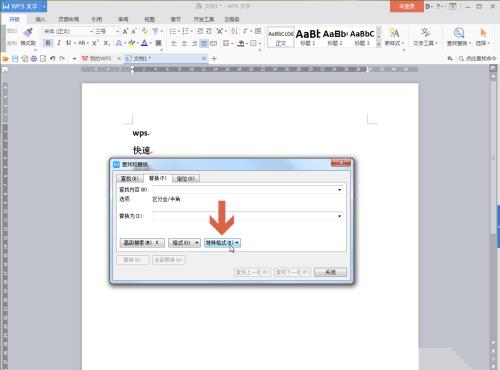This screenshot has width=500, height=370.
Task: Select the Format Painter brush icon
Action: pyautogui.click(x=28, y=33)
